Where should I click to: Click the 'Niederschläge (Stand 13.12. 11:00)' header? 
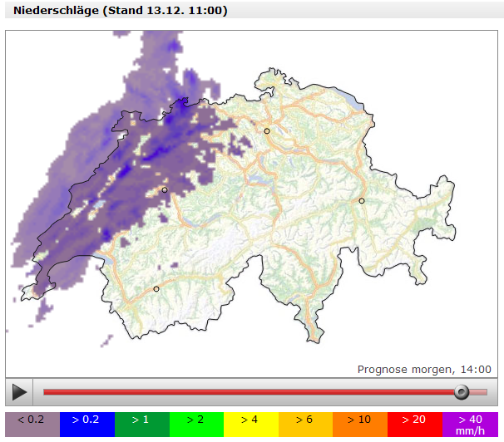(121, 11)
